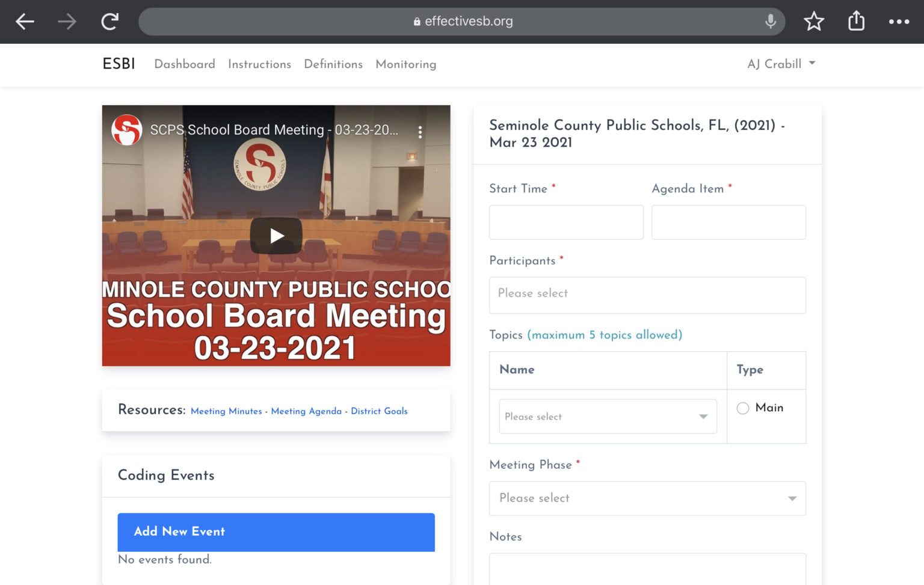924x585 pixels.
Task: Open the video's three-dot options menu
Action: click(420, 132)
